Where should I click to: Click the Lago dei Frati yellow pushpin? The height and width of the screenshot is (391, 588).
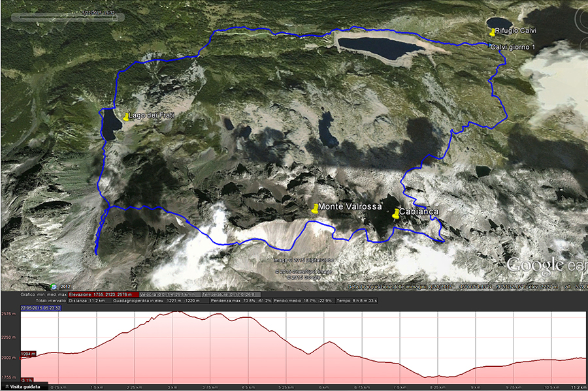(x=126, y=117)
